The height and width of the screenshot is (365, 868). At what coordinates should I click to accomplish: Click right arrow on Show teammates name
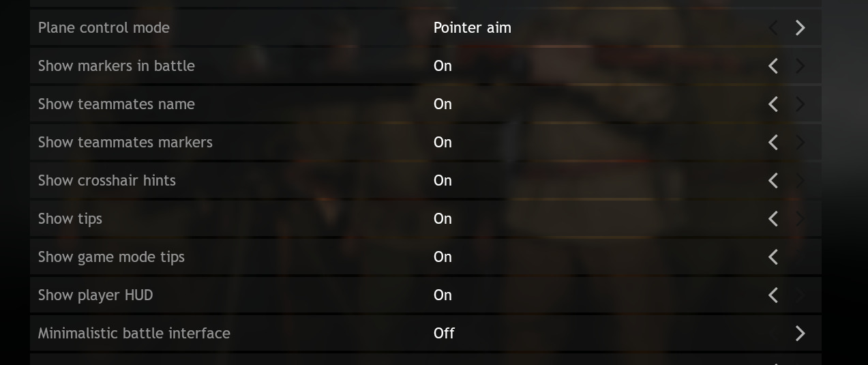pyautogui.click(x=800, y=104)
